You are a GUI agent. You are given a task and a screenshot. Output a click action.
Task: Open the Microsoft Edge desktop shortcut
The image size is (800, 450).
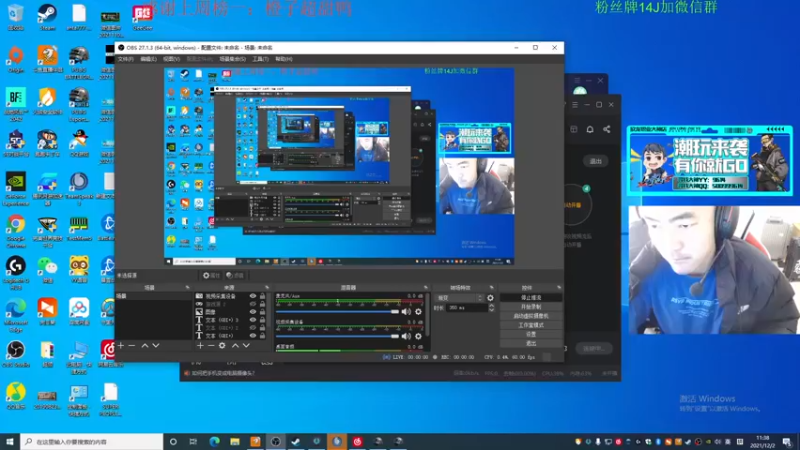pos(16,315)
